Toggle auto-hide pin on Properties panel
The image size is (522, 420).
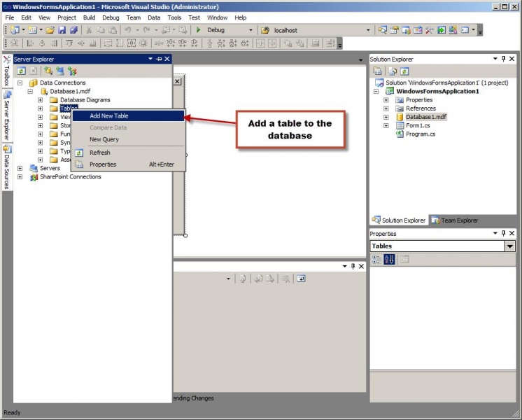[x=504, y=234]
